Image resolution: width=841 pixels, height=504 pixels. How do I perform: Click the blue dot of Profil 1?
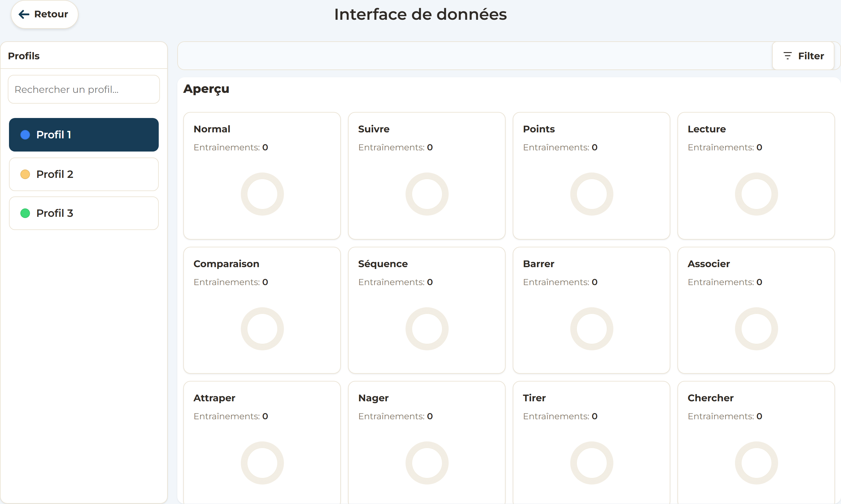(25, 135)
